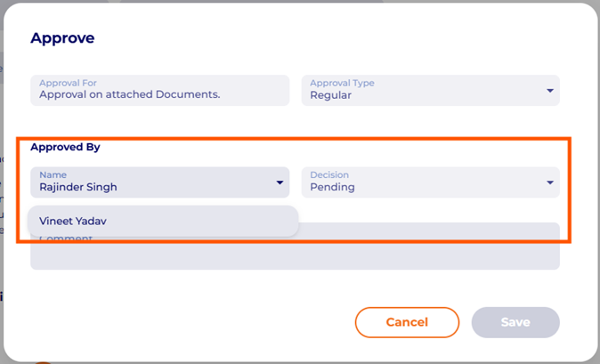Click the Name dropdown caret icon
Image resolution: width=600 pixels, height=364 pixels.
280,182
